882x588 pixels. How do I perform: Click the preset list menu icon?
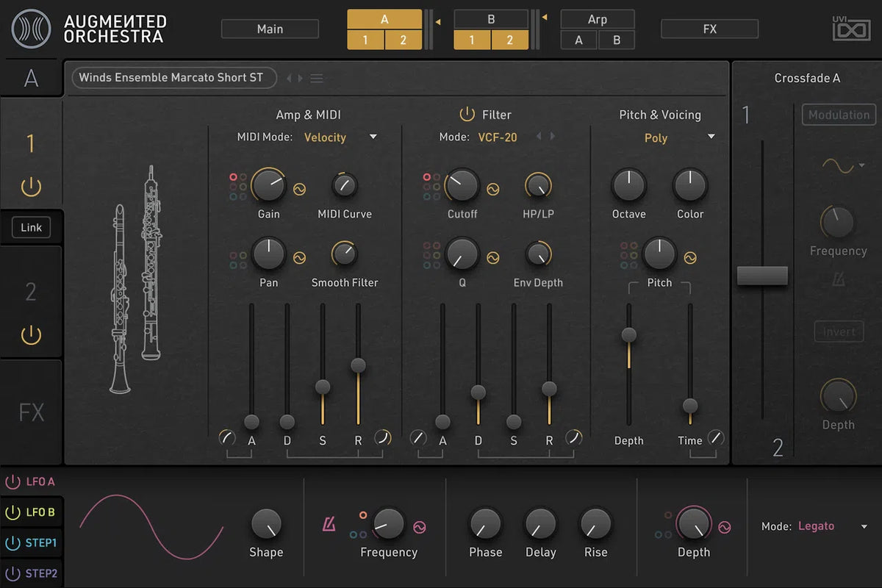coord(316,79)
